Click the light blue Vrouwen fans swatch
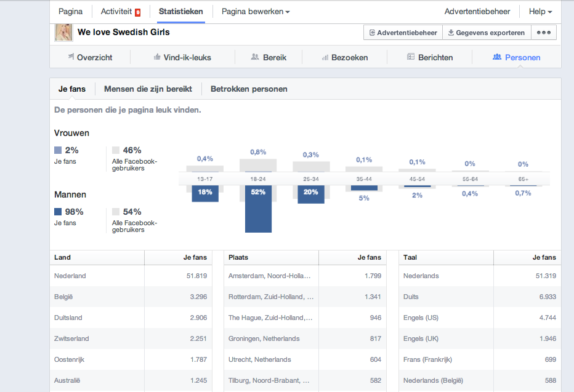Image resolution: width=574 pixels, height=392 pixels. click(x=58, y=150)
